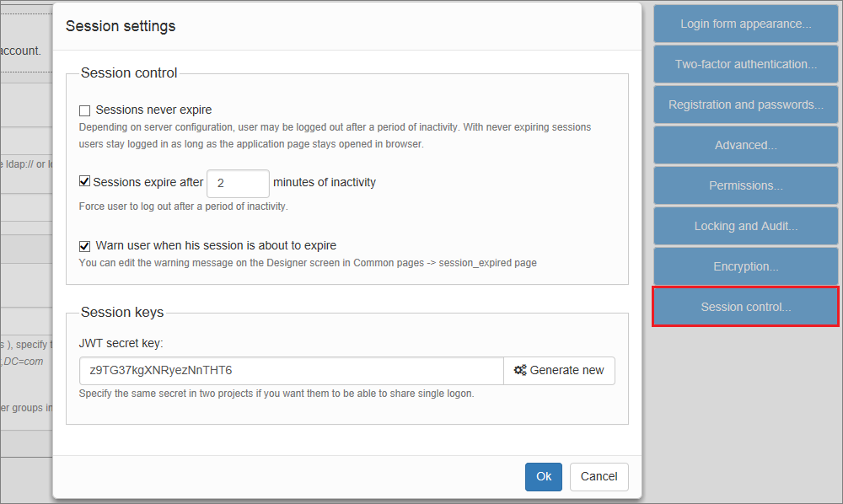This screenshot has width=843, height=504.
Task: Uncheck Sessions expire after inactivity option
Action: 83,181
